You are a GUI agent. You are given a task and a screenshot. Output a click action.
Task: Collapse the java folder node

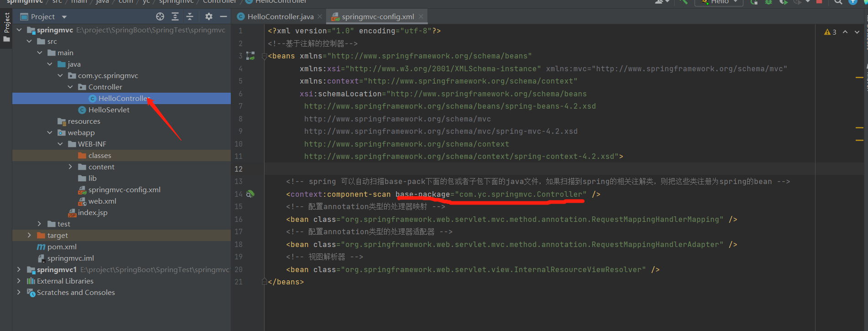[50, 64]
